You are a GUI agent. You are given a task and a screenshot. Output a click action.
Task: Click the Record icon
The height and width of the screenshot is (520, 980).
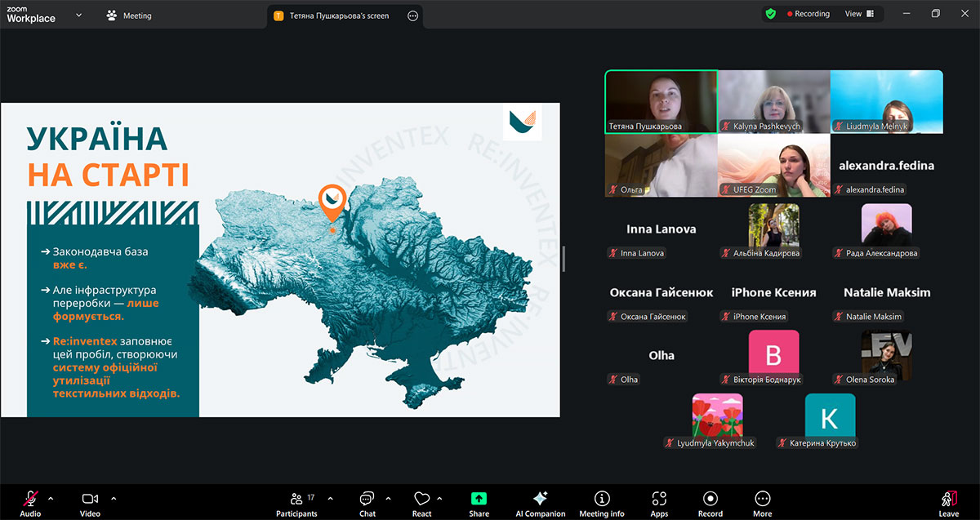tap(710, 500)
